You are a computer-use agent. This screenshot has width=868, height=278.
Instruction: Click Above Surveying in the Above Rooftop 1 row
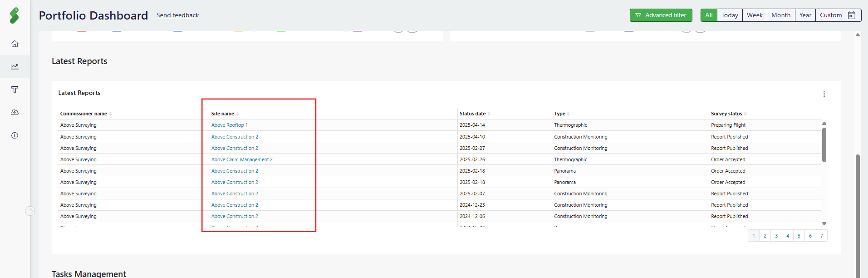78,125
